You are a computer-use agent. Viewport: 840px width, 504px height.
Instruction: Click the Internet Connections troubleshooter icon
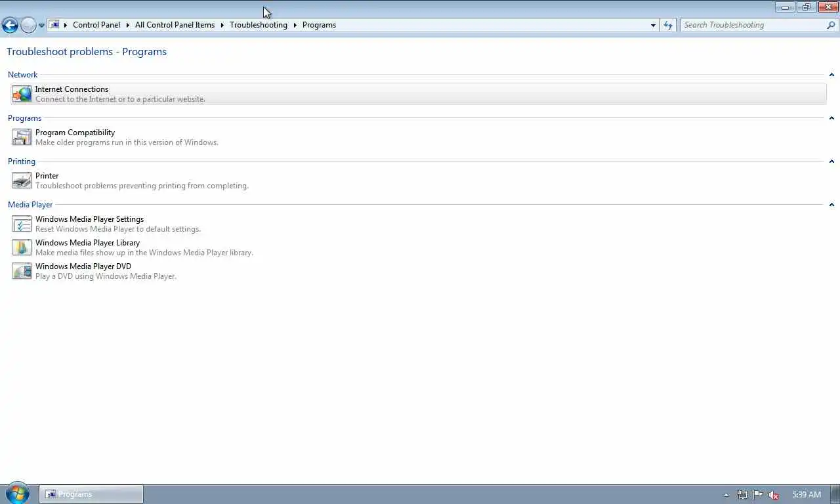[x=22, y=94]
